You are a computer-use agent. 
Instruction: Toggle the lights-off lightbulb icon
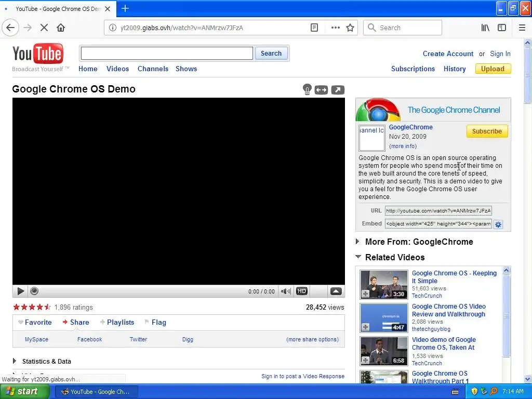(307, 89)
